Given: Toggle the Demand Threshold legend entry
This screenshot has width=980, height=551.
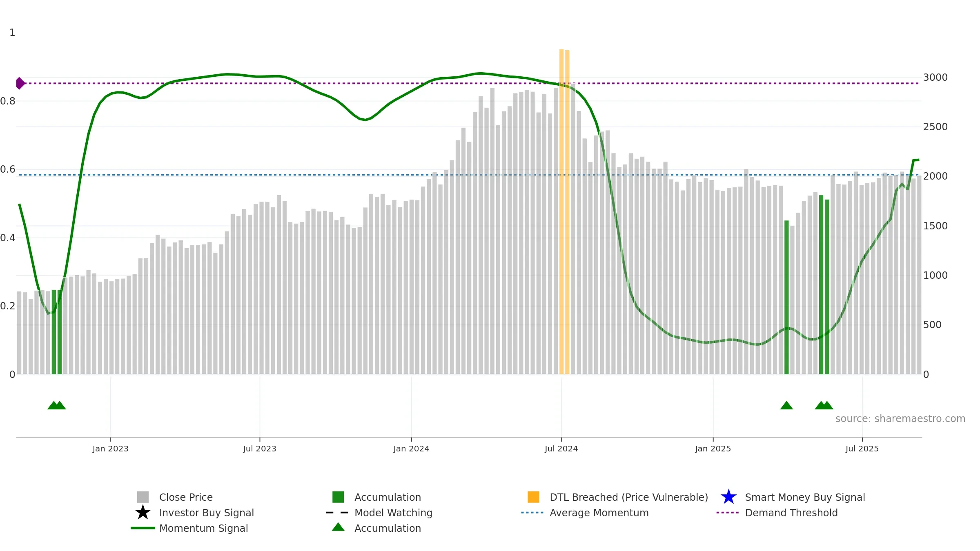Looking at the screenshot, I should point(791,513).
